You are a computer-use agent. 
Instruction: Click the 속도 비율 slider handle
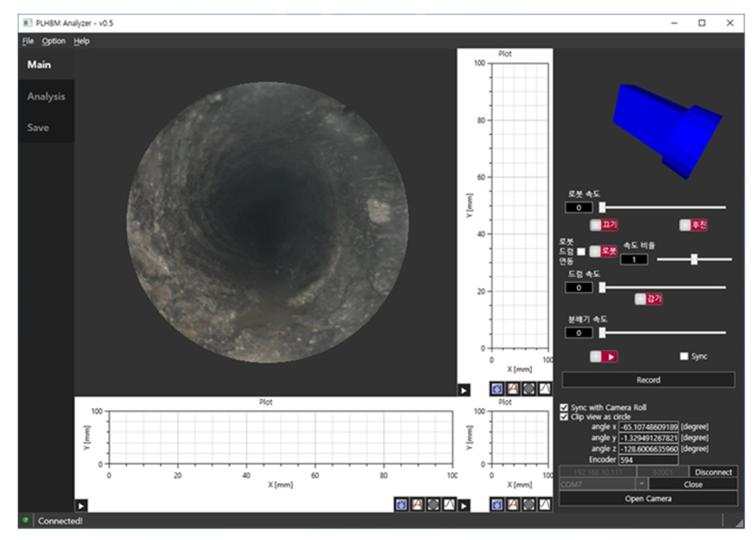coord(694,259)
